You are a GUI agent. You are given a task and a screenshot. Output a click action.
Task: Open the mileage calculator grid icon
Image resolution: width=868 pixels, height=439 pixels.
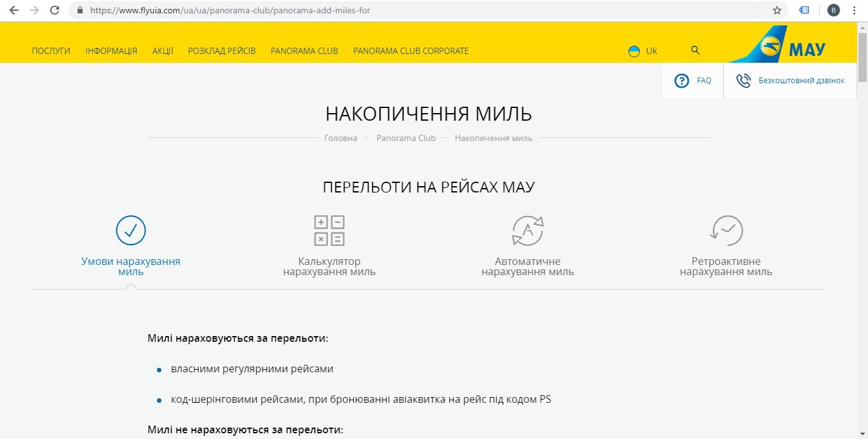point(329,231)
